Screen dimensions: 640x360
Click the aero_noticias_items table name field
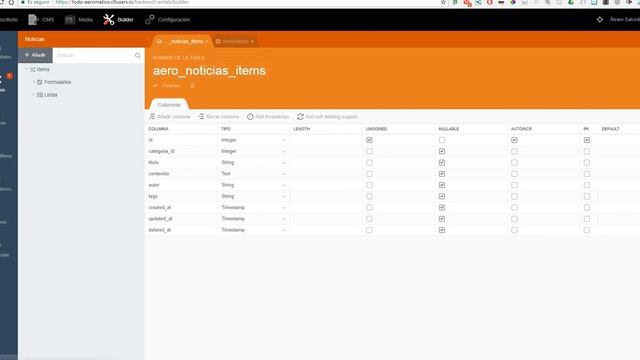209,71
